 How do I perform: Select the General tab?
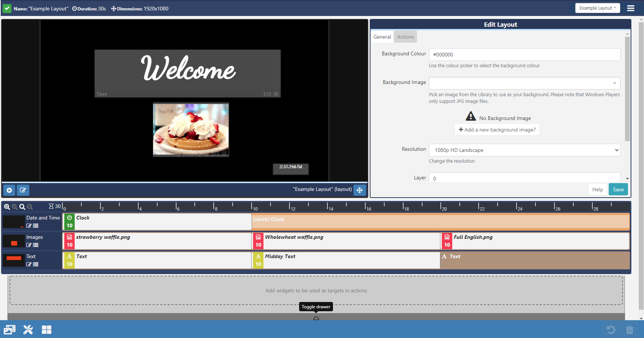point(382,37)
